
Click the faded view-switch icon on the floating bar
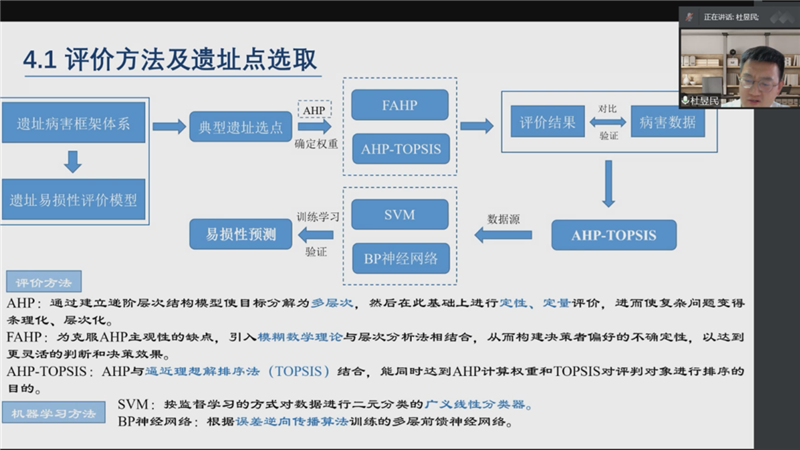(x=783, y=17)
